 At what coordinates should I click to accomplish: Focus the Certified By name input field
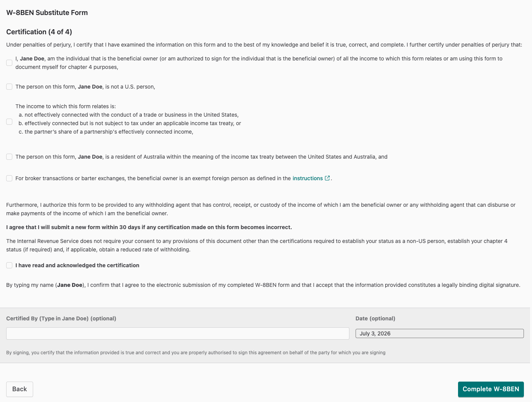point(178,333)
